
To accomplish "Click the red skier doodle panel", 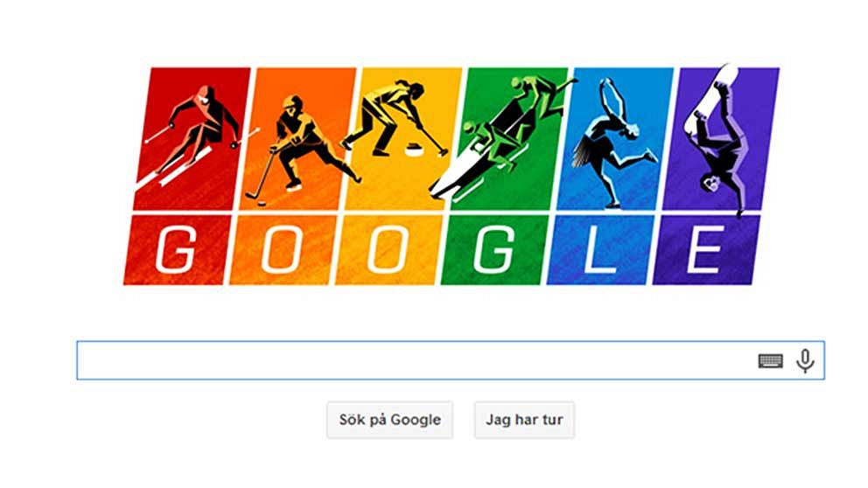I will coord(192,138).
